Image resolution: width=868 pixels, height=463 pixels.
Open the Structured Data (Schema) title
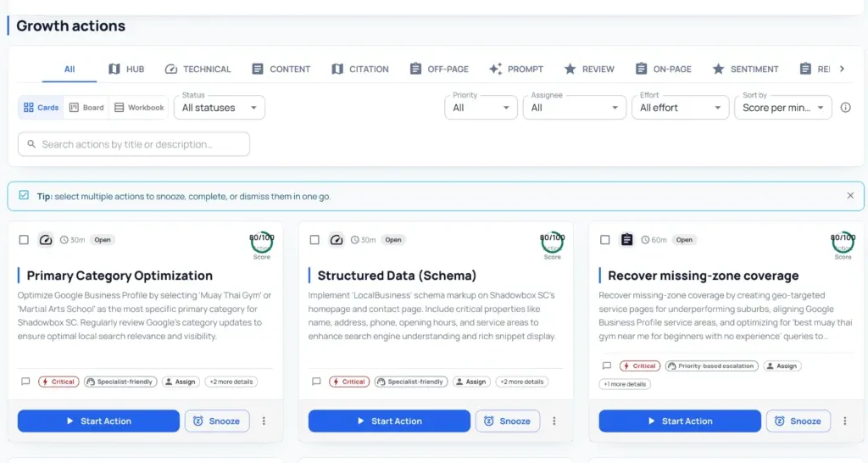click(397, 276)
